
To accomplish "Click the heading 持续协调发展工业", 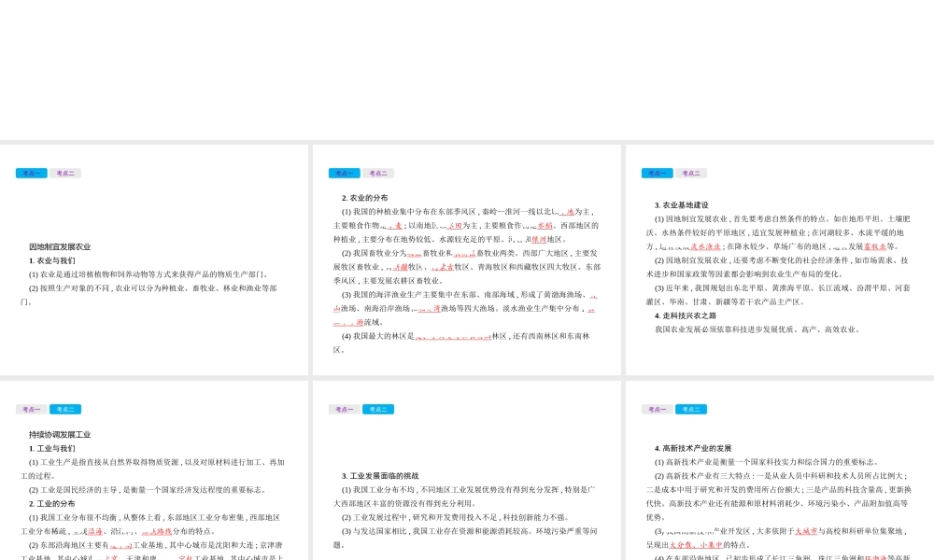I will pyautogui.click(x=60, y=435).
